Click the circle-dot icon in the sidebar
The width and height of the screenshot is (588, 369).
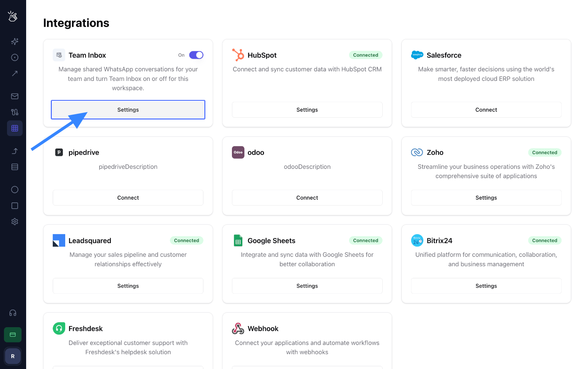(15, 57)
